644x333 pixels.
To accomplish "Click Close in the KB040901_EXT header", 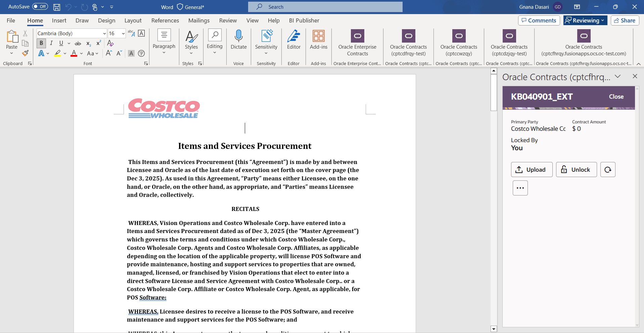I will coord(616,97).
